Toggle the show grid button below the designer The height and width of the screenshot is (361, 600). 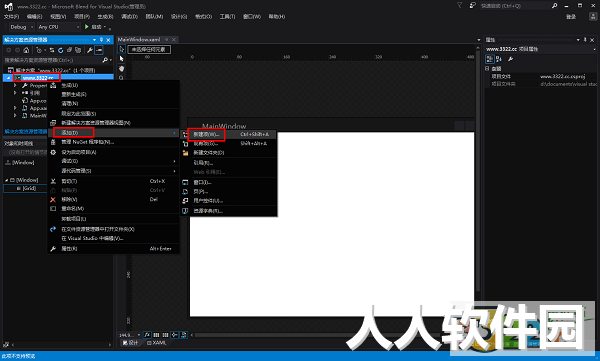[x=156, y=335]
